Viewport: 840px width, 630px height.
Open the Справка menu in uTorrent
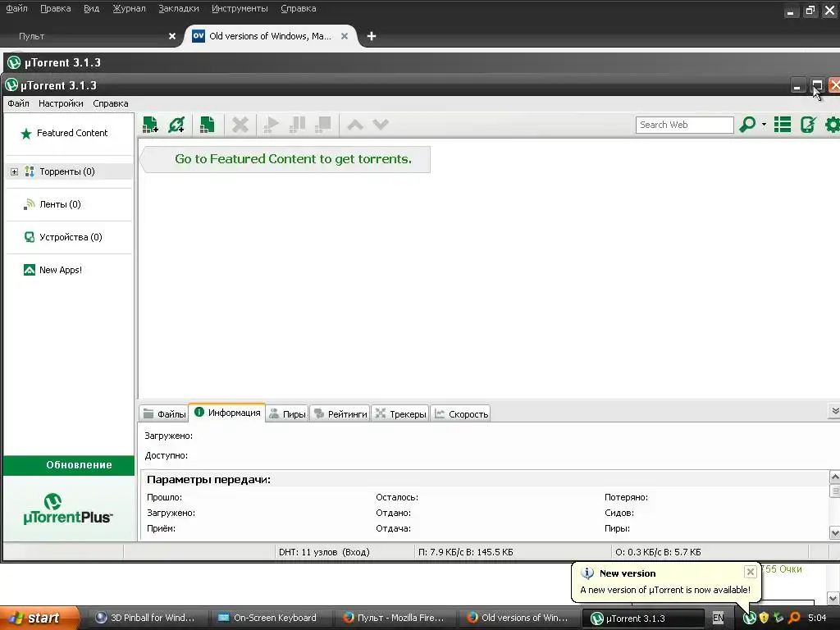click(x=111, y=103)
